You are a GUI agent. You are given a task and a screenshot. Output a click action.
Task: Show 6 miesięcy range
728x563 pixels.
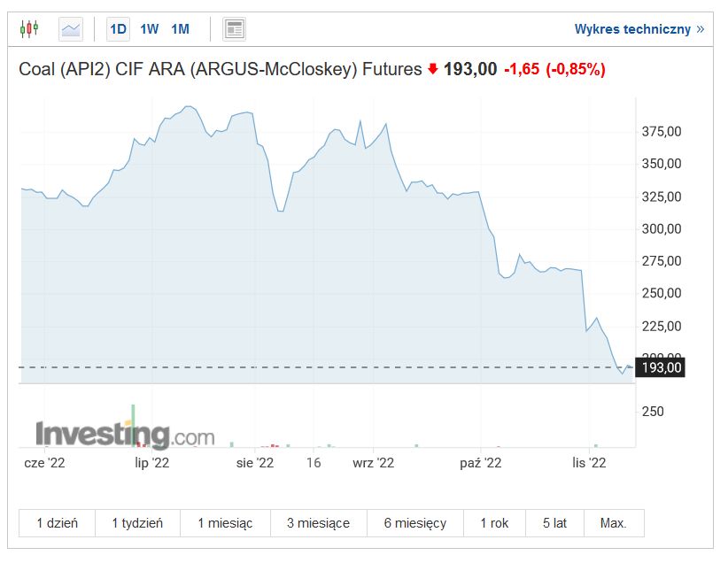click(415, 523)
